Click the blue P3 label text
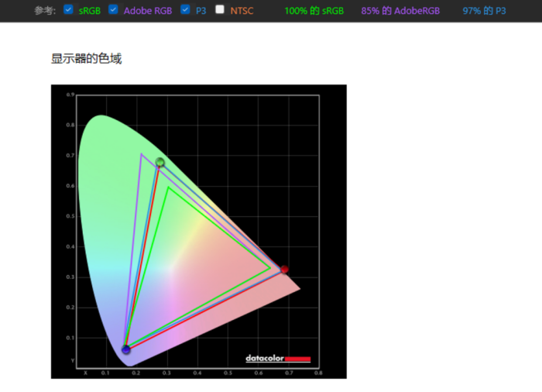The width and height of the screenshot is (542, 392). coord(201,11)
